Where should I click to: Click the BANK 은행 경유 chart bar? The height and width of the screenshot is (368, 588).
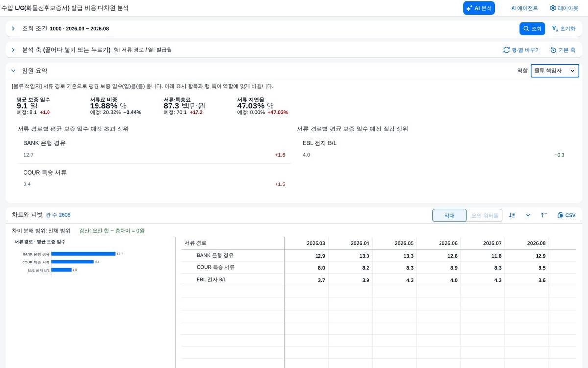tap(83, 254)
